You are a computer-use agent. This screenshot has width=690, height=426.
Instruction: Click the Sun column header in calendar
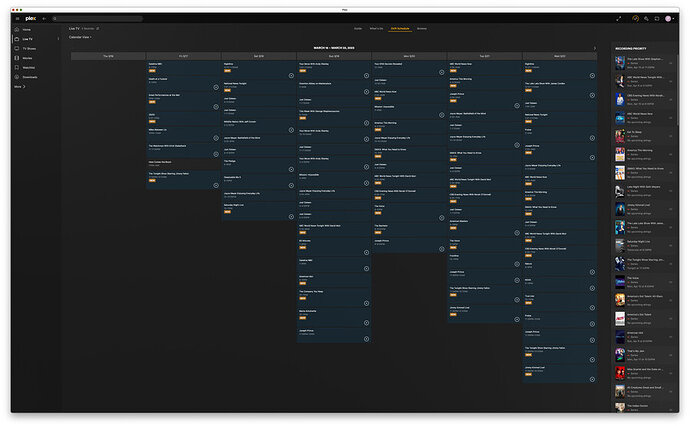334,56
